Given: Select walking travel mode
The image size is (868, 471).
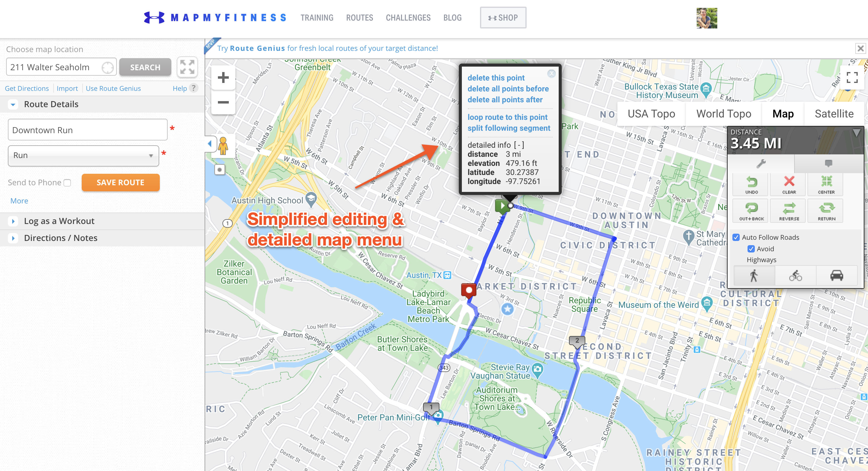Looking at the screenshot, I should (x=754, y=275).
